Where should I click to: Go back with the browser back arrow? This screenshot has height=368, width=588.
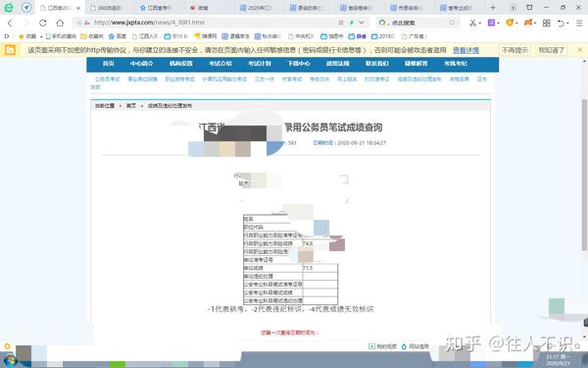click(10, 23)
